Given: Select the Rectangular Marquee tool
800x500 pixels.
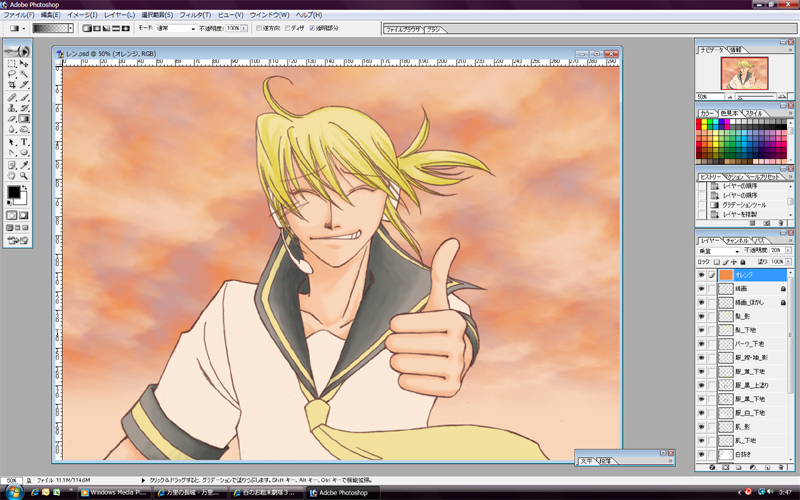Looking at the screenshot, I should [11, 63].
